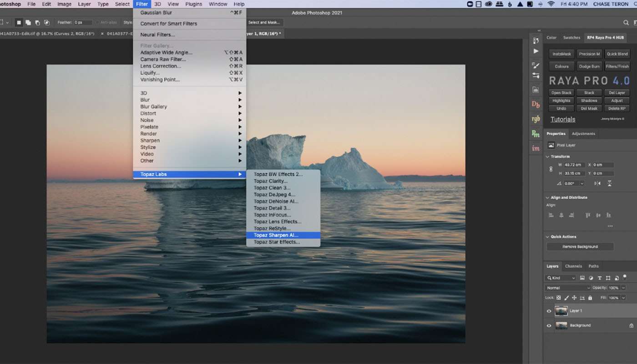Image resolution: width=637 pixels, height=364 pixels.
Task: Open the Normal blend mode dropdown
Action: 568,288
